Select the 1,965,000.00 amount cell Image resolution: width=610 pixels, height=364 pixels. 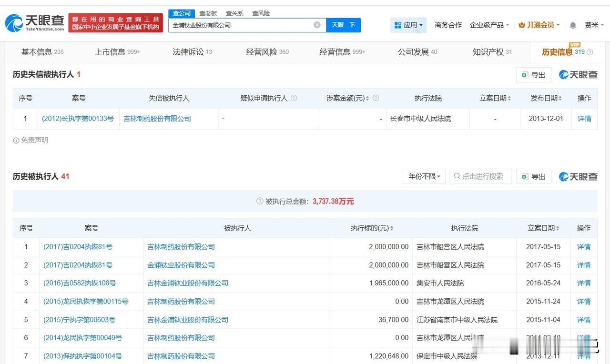(x=389, y=283)
